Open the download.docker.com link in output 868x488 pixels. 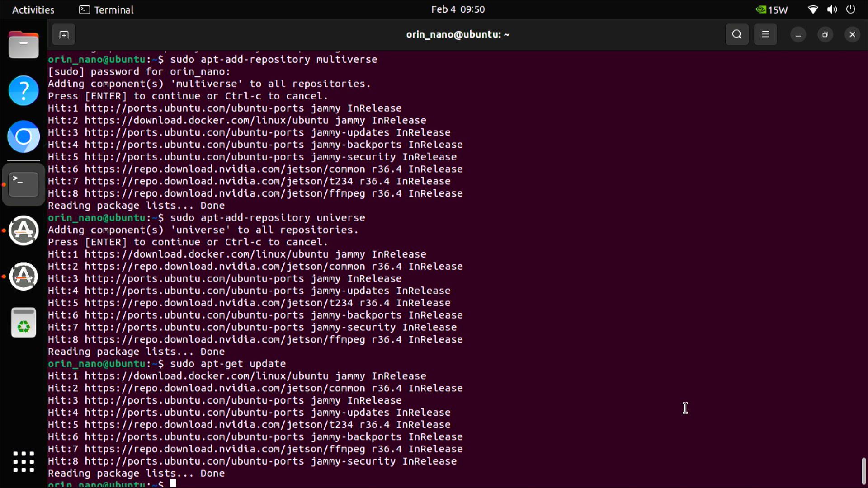pyautogui.click(x=231, y=120)
